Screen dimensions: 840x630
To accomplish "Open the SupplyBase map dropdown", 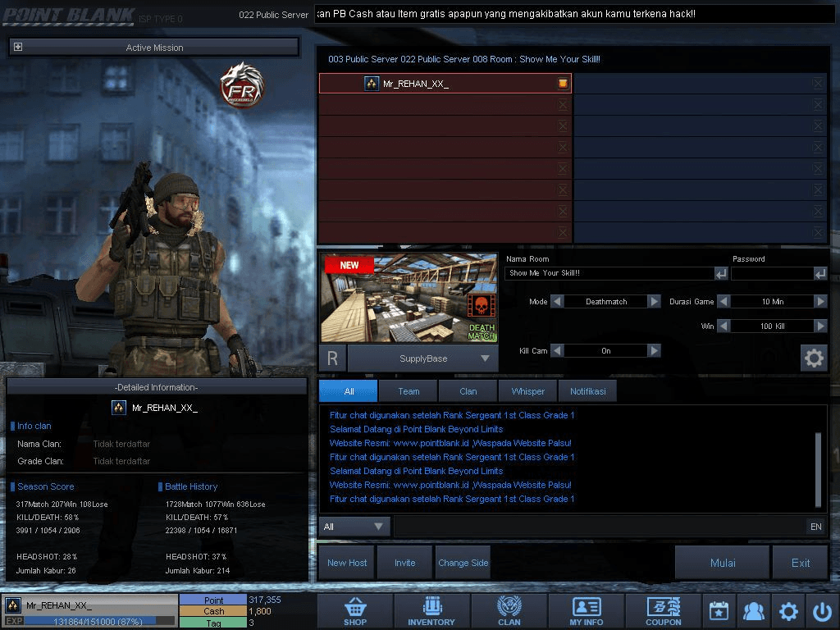I will point(423,358).
